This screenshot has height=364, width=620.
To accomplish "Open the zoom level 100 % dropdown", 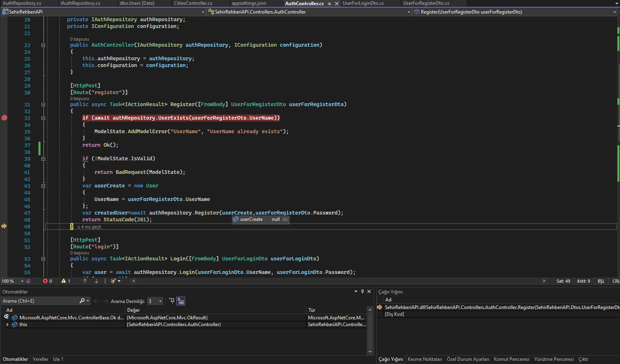I will (22, 281).
